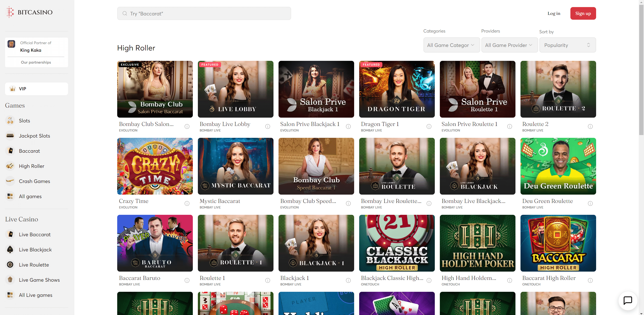Open the Blackjack 1 title link
Image resolution: width=644 pixels, height=315 pixels.
pyautogui.click(x=294, y=278)
